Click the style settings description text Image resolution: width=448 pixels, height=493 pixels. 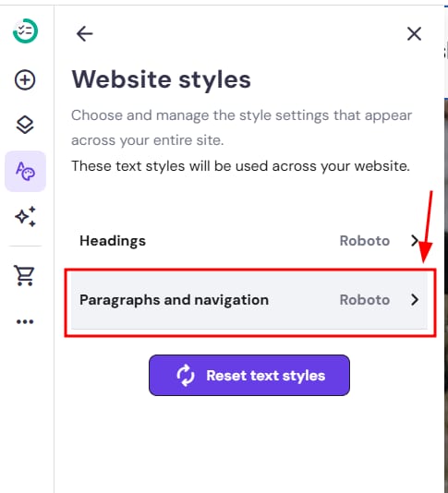pyautogui.click(x=241, y=127)
